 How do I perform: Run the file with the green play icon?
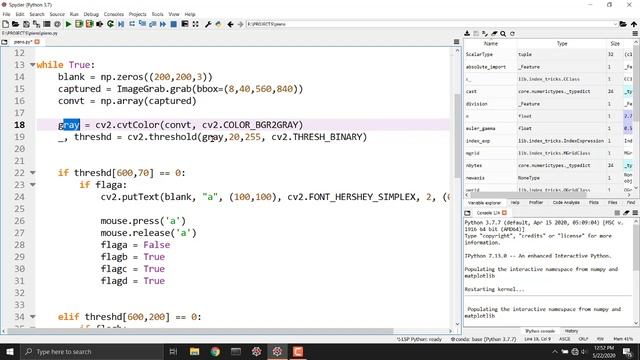(68, 24)
